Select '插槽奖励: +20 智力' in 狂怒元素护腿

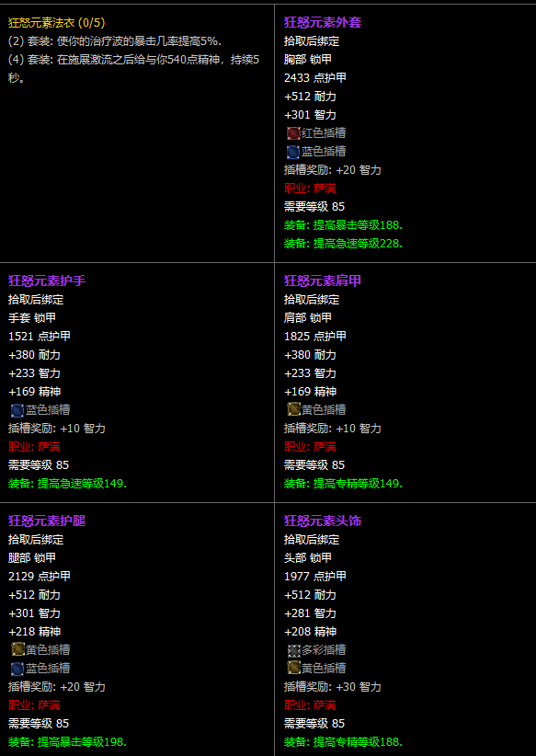(57, 687)
